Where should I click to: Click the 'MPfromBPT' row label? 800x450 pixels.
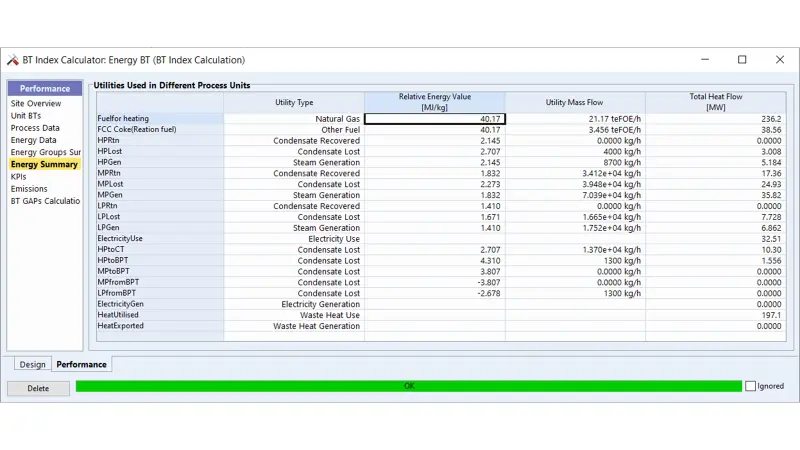pos(160,282)
